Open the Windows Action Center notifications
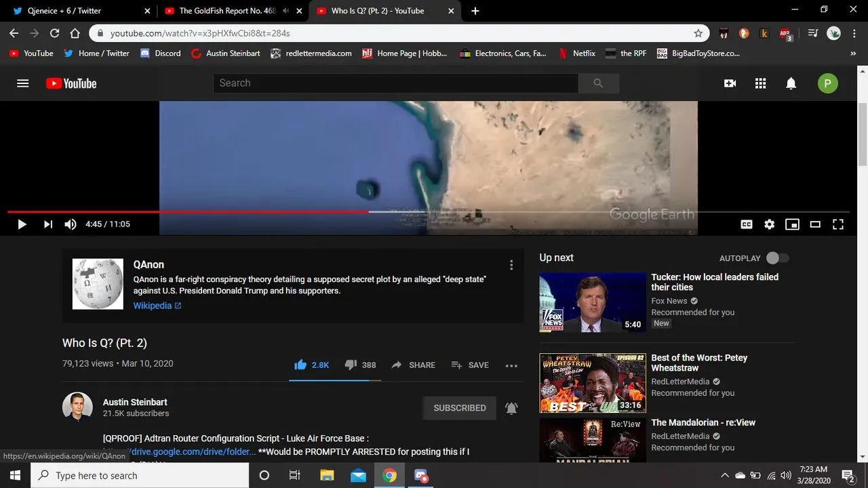This screenshot has width=868, height=488. click(x=847, y=475)
